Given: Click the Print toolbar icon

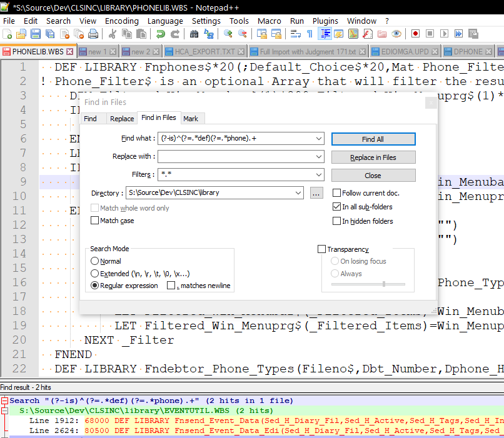Looking at the screenshot, I should pos(93,34).
